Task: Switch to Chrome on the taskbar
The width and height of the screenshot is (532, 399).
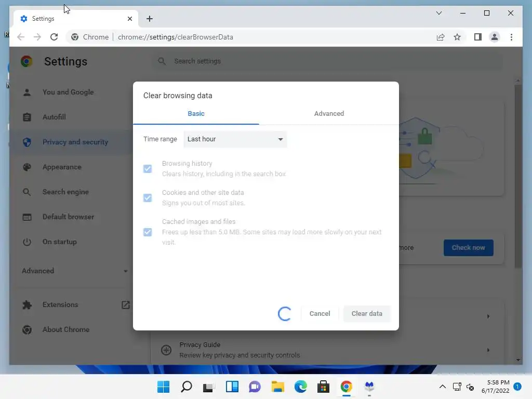Action: click(x=346, y=387)
